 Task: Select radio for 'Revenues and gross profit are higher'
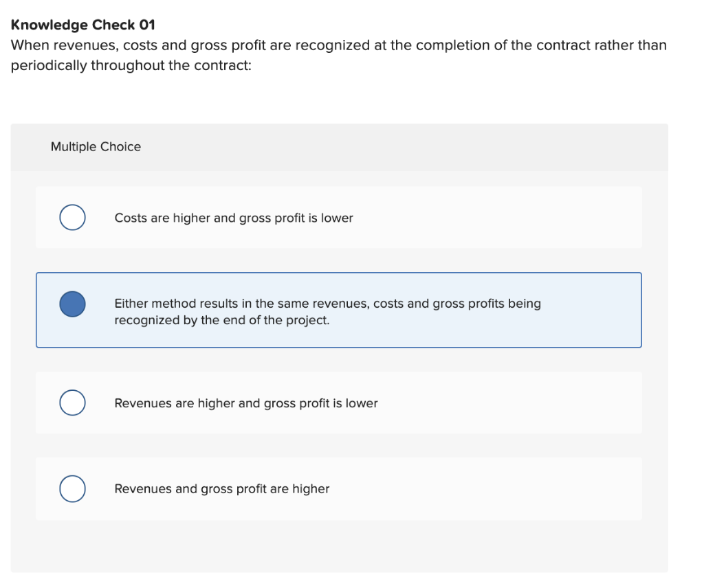(x=72, y=488)
